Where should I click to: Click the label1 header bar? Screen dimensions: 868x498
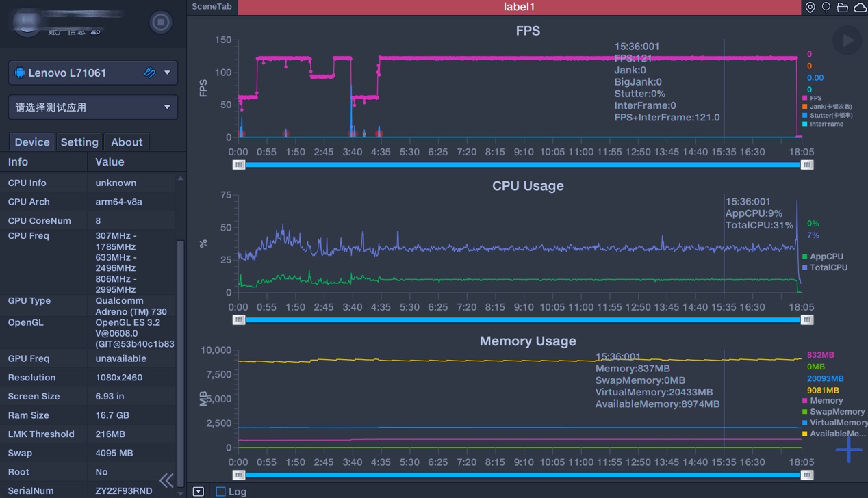(519, 7)
